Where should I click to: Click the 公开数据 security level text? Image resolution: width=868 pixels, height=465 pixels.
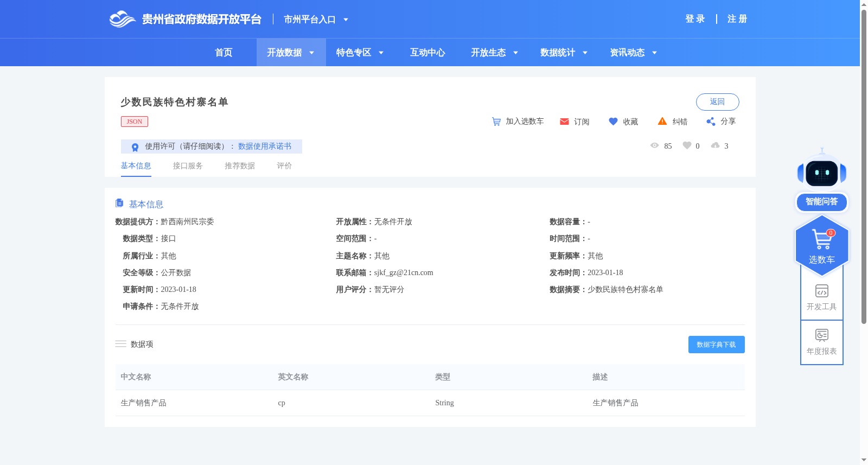(176, 273)
